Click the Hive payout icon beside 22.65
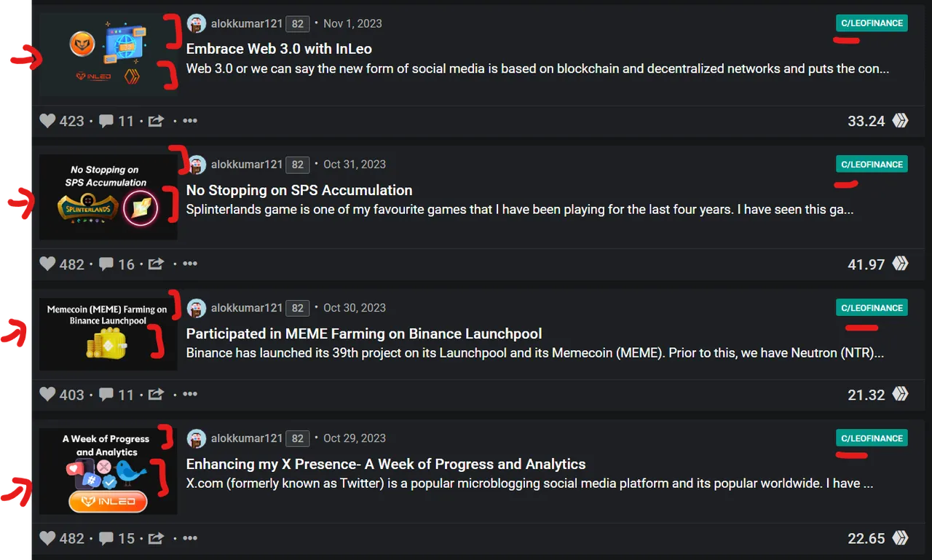 click(x=901, y=539)
